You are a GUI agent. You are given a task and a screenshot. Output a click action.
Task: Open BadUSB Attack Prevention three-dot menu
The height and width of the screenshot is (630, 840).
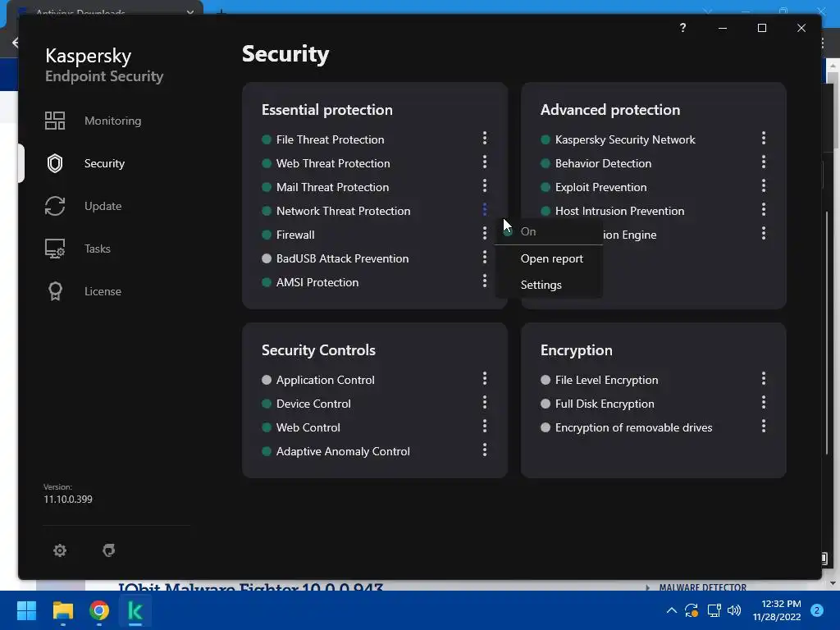point(485,257)
